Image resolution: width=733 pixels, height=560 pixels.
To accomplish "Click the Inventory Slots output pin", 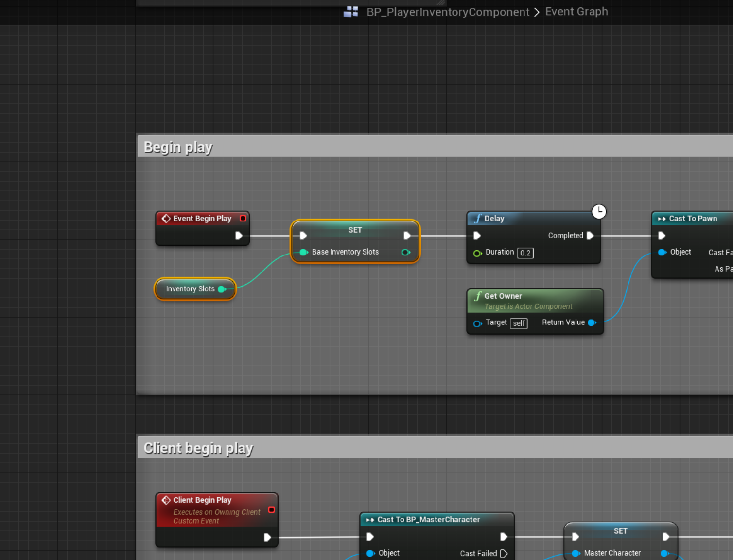I will [222, 289].
